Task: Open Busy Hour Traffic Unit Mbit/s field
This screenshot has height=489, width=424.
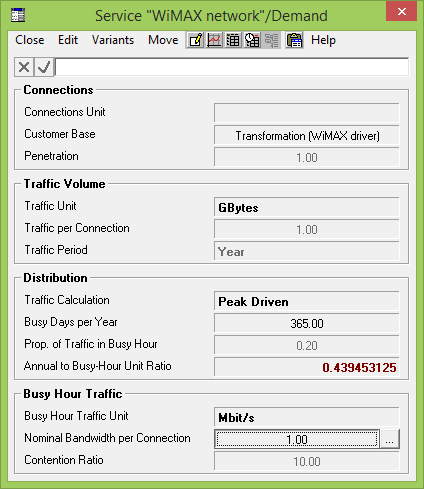Action: [x=307, y=417]
